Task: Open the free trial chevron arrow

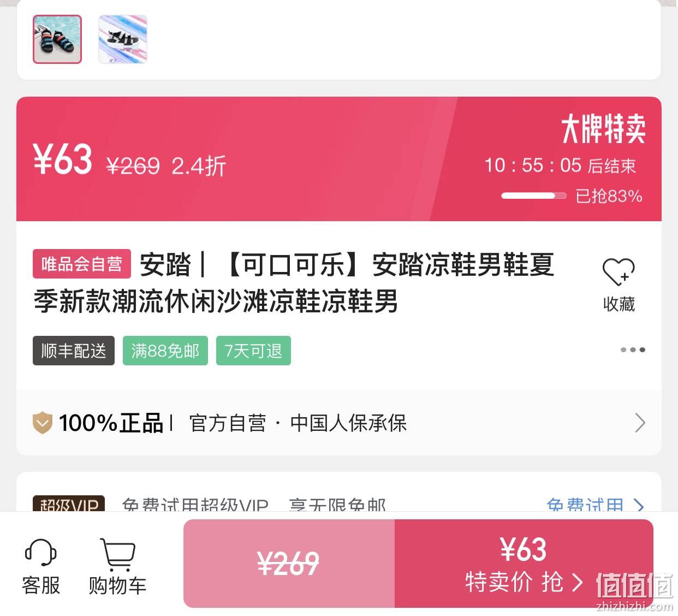Action: pos(639,506)
